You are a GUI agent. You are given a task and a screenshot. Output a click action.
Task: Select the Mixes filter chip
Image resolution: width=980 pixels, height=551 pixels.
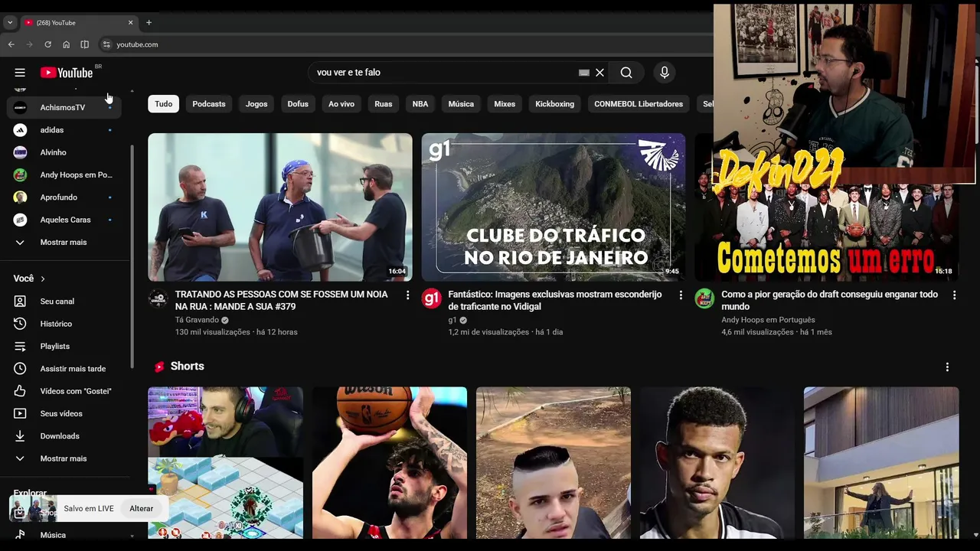point(505,104)
